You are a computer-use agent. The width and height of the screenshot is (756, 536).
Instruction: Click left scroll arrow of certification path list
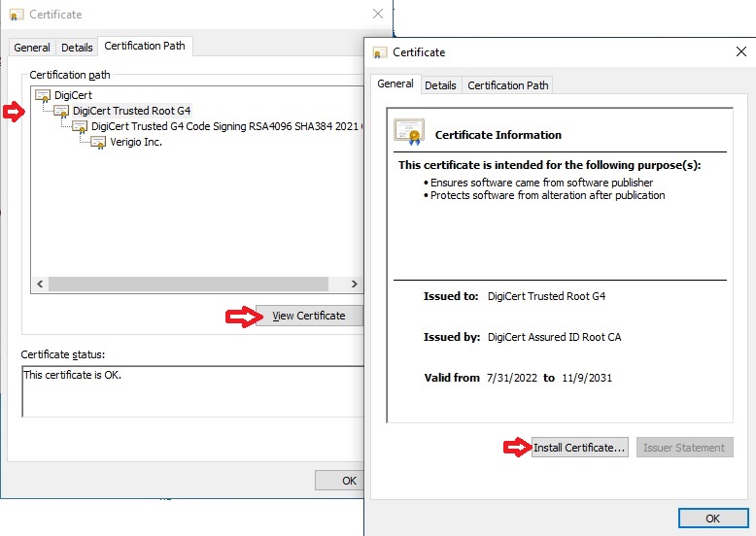[x=40, y=285]
